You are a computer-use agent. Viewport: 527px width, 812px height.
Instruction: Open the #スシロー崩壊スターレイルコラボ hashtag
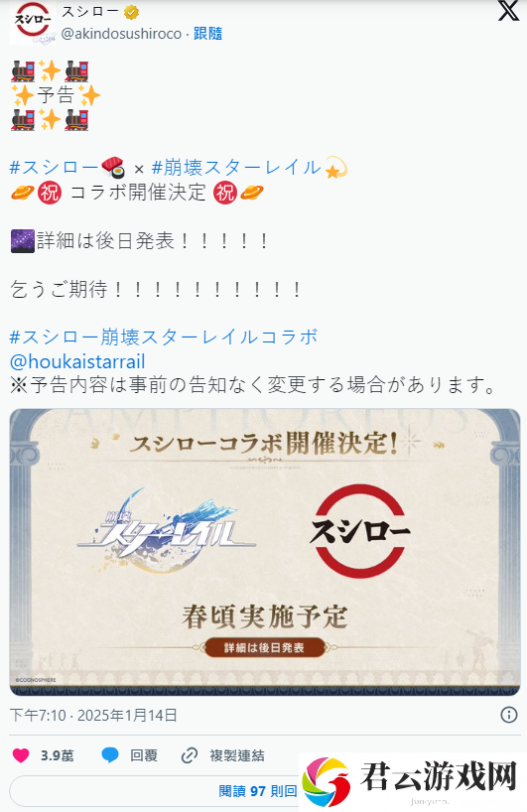(164, 338)
